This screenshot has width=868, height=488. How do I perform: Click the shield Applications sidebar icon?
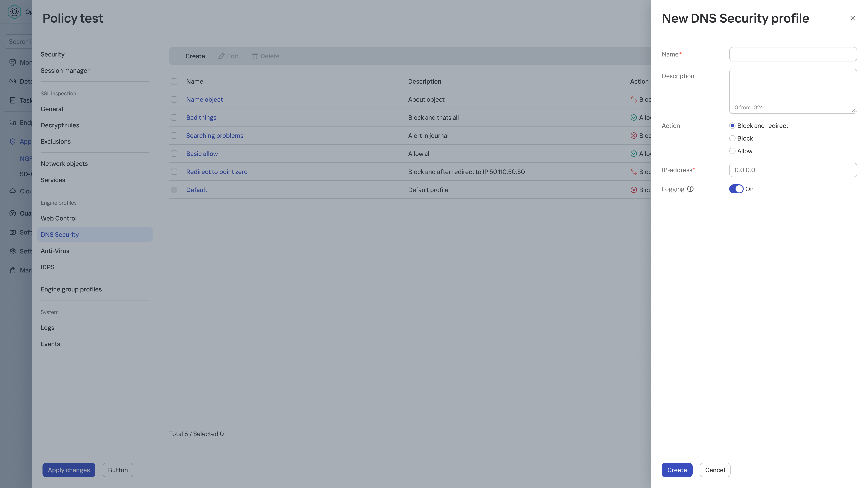13,141
